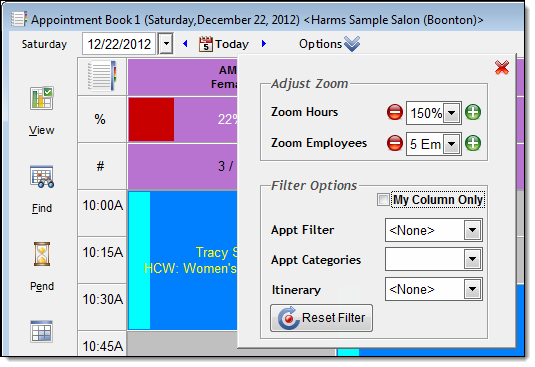
Task: Select the red block in the percent row
Action: (151, 119)
